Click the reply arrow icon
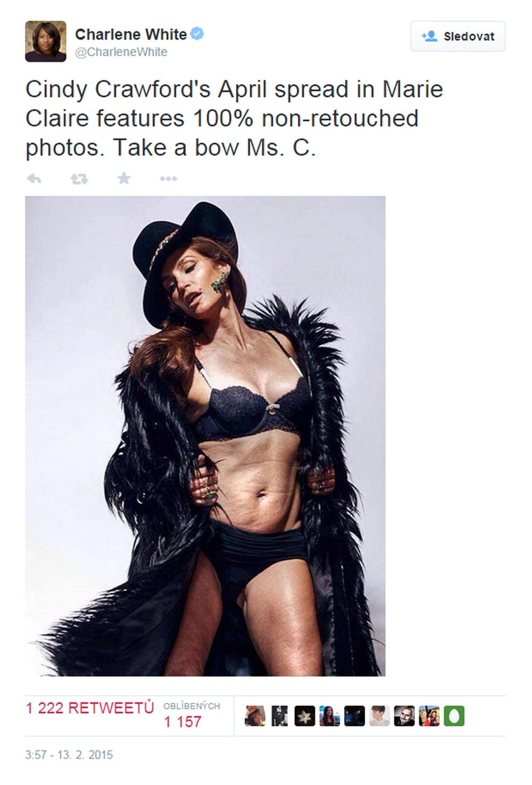The image size is (532, 785). point(34,179)
